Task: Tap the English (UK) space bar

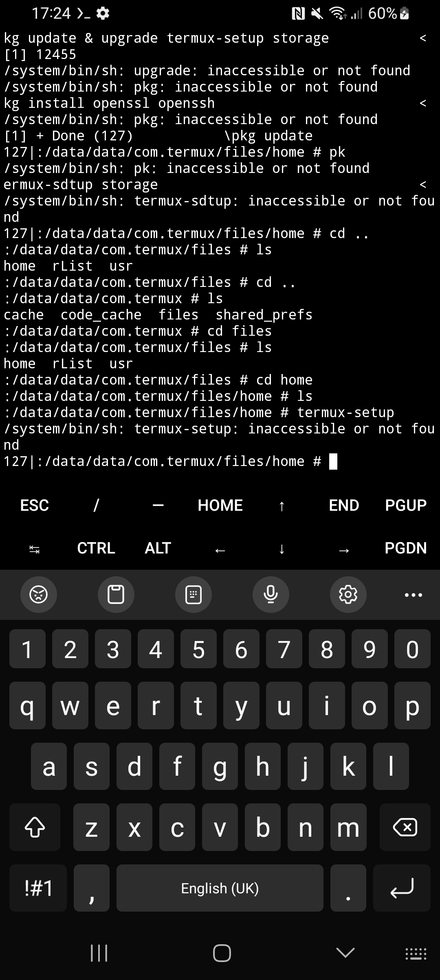Action: point(220,888)
